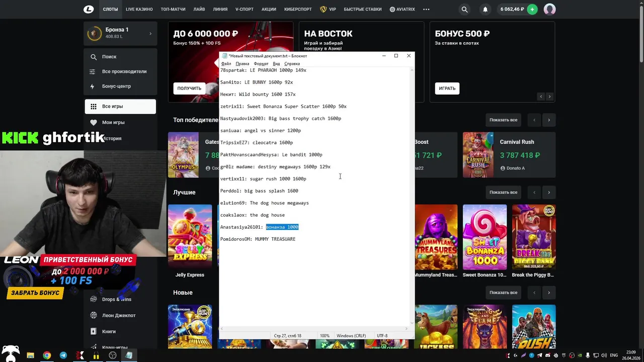644x362 pixels.
Task: Open the VIP section
Action: 328,9
